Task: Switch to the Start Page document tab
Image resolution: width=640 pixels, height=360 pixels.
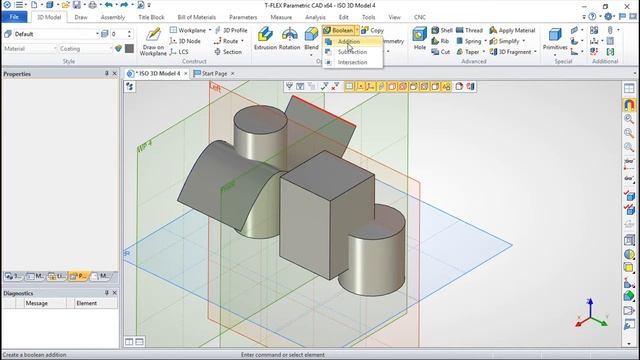Action: (214, 73)
